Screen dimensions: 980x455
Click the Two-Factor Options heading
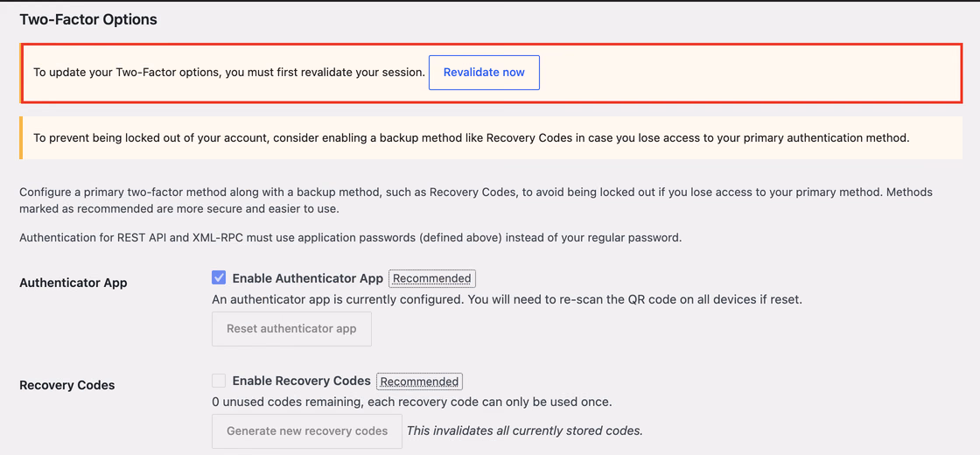(x=88, y=19)
